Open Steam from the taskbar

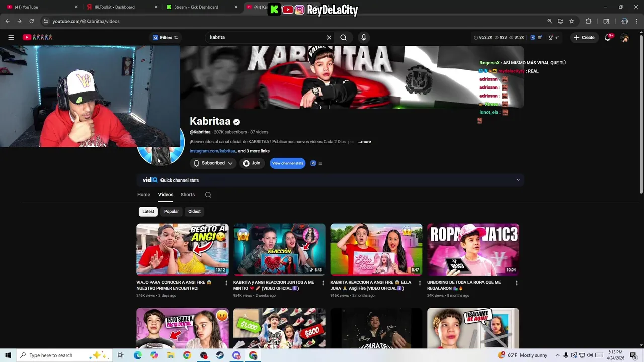pyautogui.click(x=220, y=355)
